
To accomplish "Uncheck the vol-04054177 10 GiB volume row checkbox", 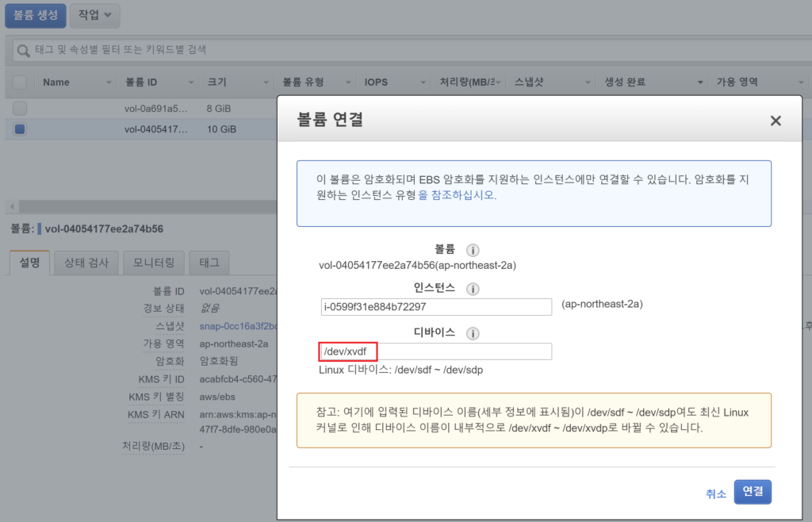I will tap(20, 129).
